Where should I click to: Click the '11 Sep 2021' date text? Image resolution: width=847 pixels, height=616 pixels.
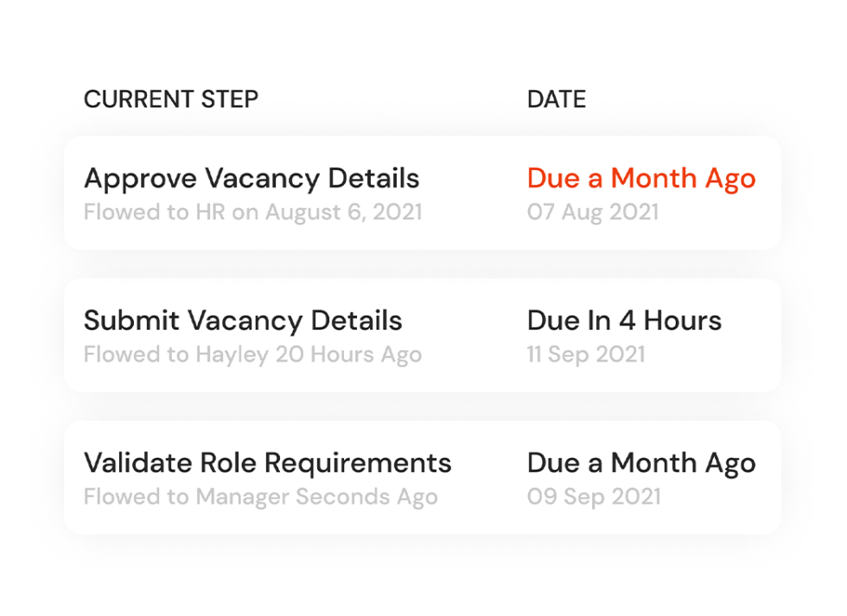[586, 354]
